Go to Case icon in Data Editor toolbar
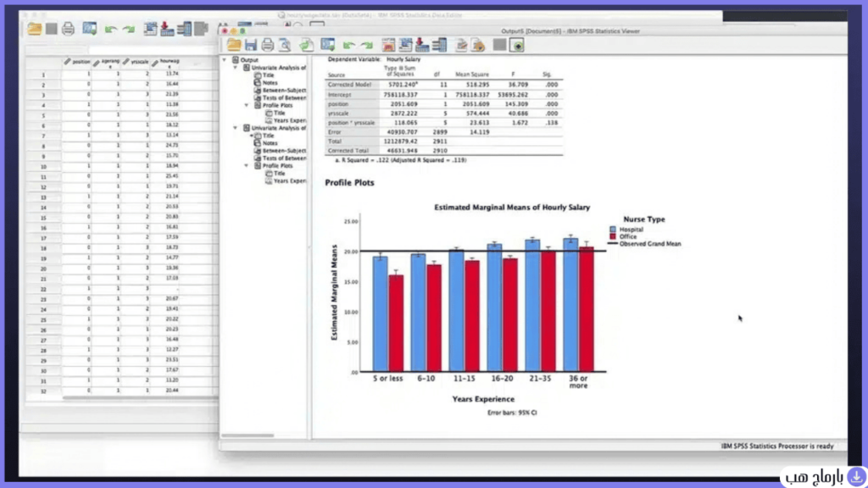 pos(150,28)
